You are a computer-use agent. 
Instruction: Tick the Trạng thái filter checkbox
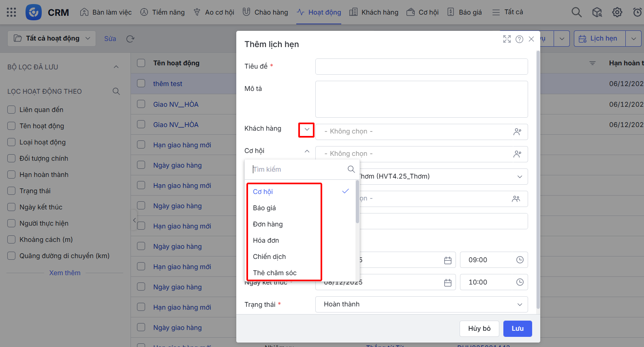tap(11, 191)
